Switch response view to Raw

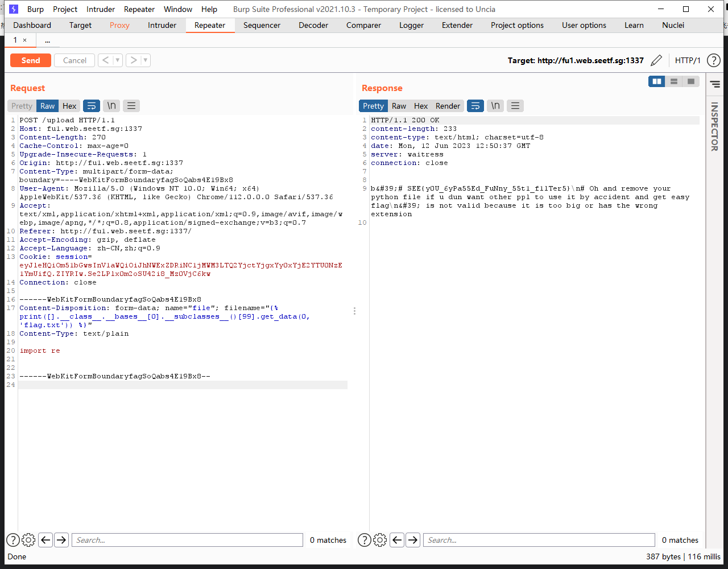click(x=399, y=106)
